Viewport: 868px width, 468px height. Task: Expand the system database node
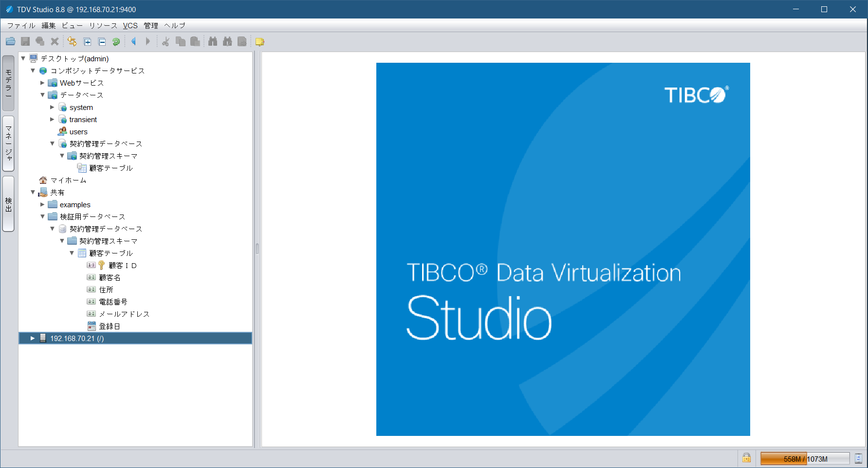(x=52, y=107)
